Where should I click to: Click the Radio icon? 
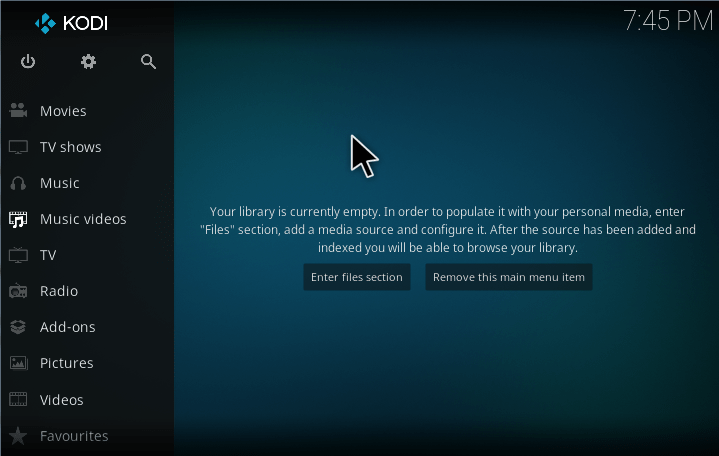(18, 291)
